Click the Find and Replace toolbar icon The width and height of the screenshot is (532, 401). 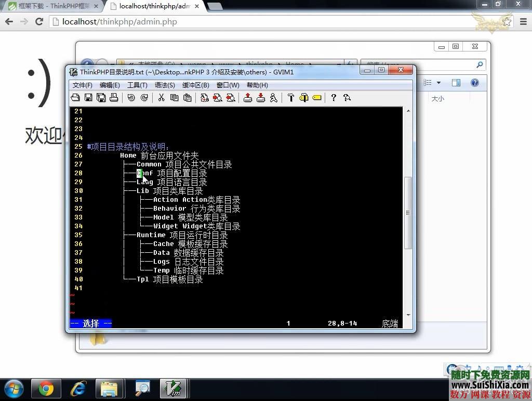[205, 98]
